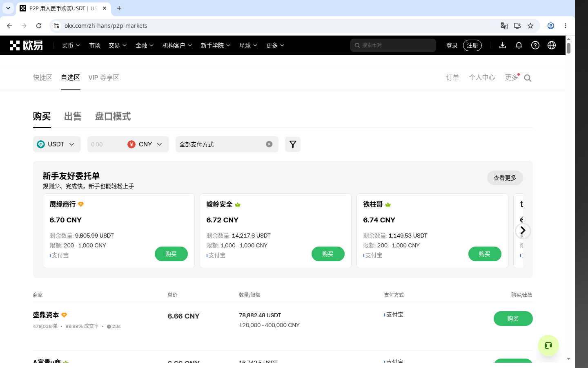Open the Chrome profile icon
This screenshot has width=588, height=368.
point(551,26)
